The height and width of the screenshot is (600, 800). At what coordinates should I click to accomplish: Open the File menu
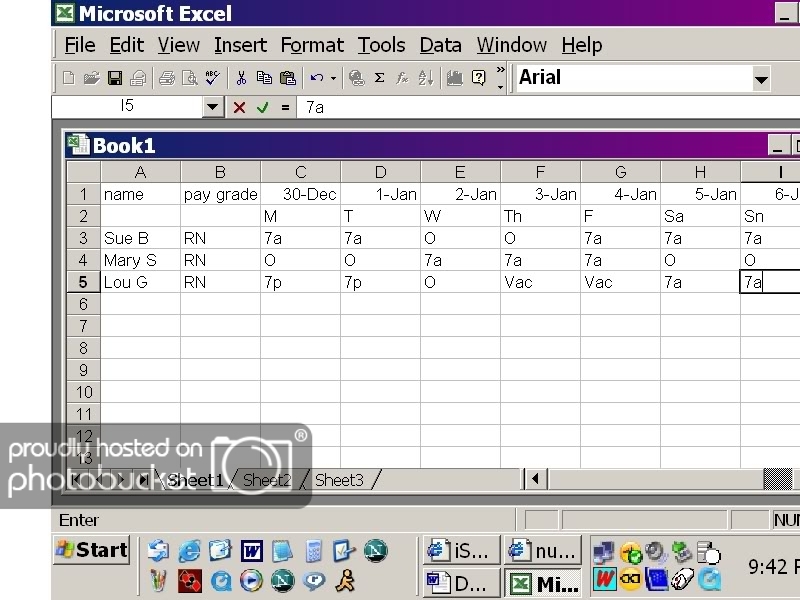tap(80, 45)
